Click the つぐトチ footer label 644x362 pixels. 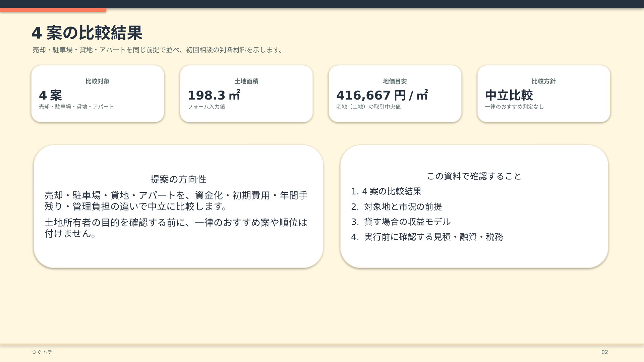click(x=42, y=352)
